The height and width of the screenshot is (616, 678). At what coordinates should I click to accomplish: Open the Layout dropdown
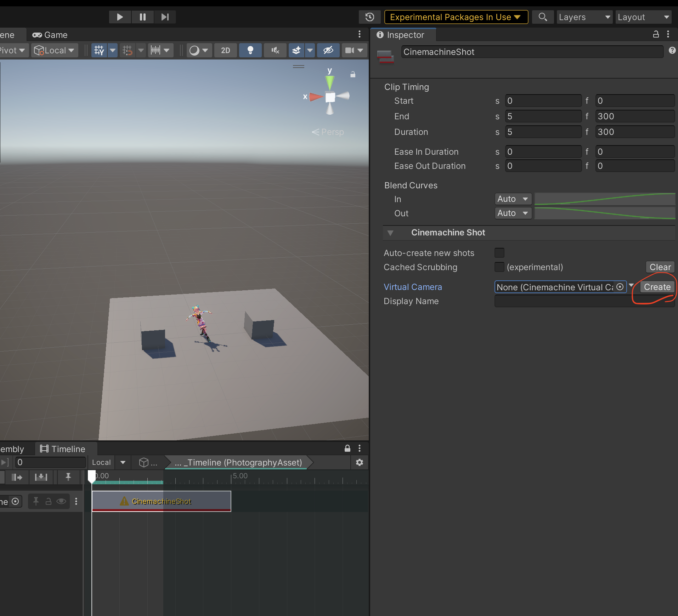(643, 17)
